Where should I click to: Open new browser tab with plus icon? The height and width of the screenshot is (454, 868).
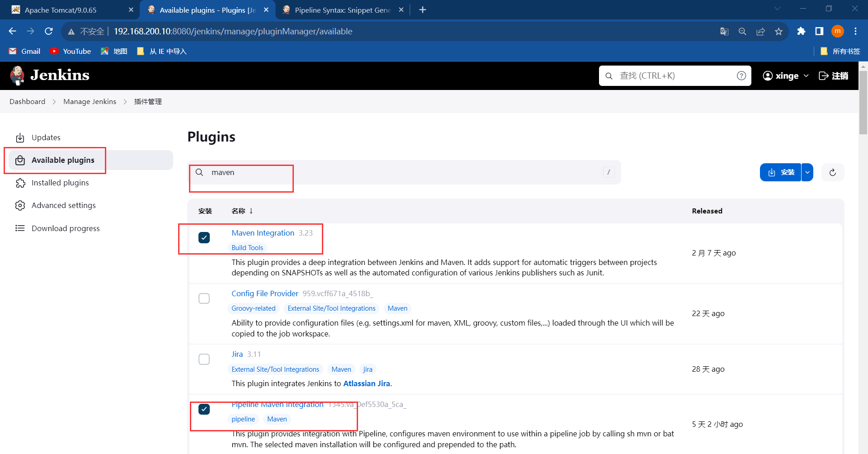[x=423, y=9]
